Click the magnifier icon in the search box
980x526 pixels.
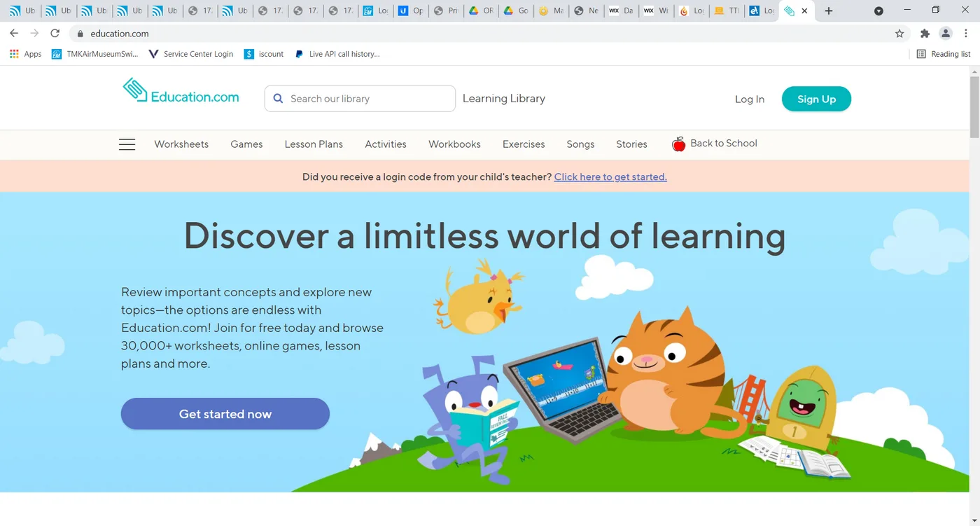click(x=278, y=99)
